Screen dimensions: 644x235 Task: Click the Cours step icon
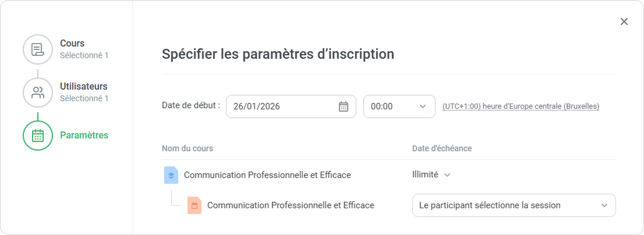click(x=38, y=49)
